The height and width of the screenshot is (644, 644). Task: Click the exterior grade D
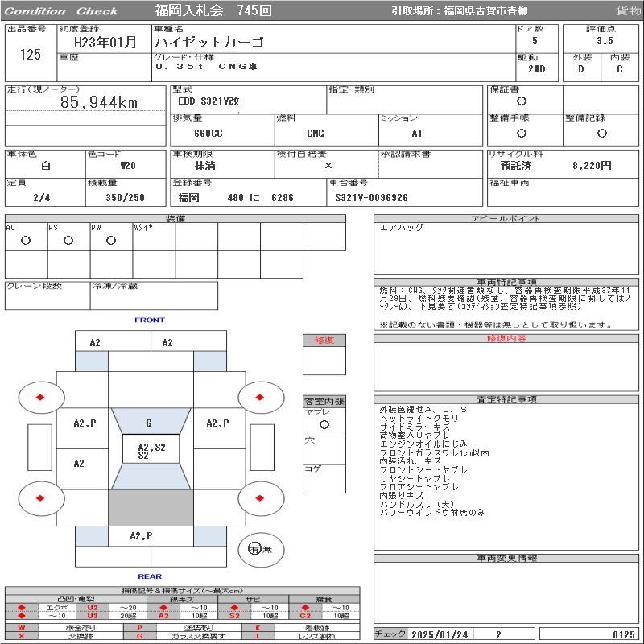580,69
